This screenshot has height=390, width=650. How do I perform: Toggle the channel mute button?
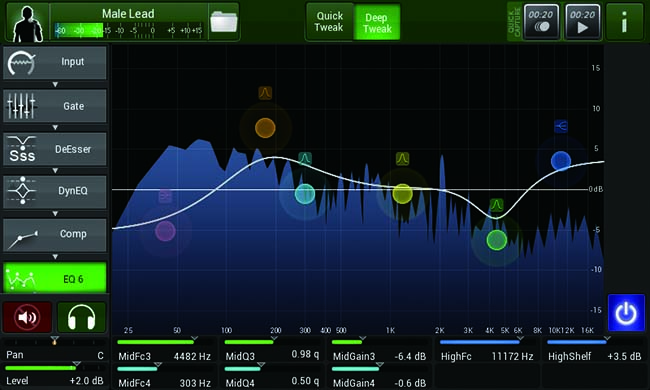click(x=27, y=317)
